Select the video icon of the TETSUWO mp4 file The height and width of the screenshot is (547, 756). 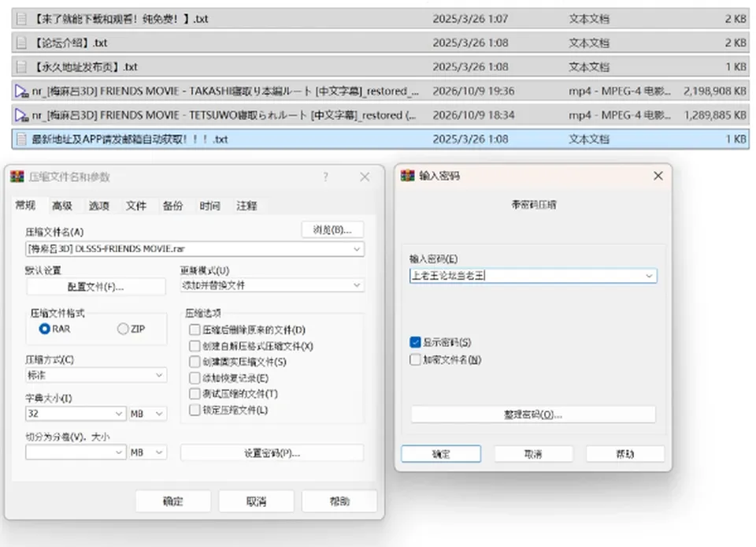pyautogui.click(x=22, y=115)
